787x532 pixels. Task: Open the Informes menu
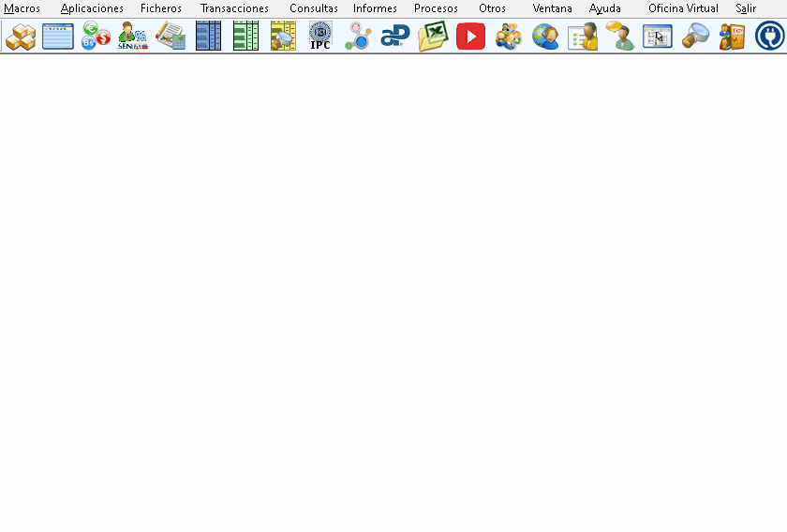pos(375,8)
